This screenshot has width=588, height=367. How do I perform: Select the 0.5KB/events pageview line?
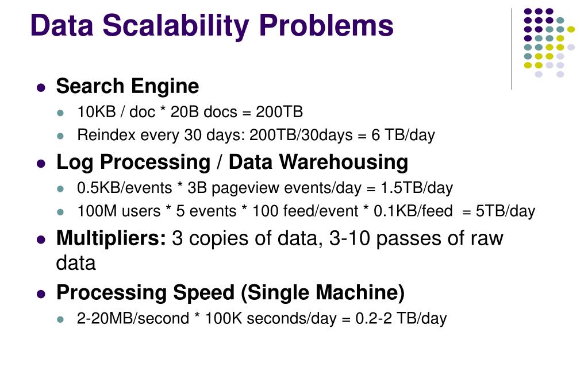click(265, 188)
